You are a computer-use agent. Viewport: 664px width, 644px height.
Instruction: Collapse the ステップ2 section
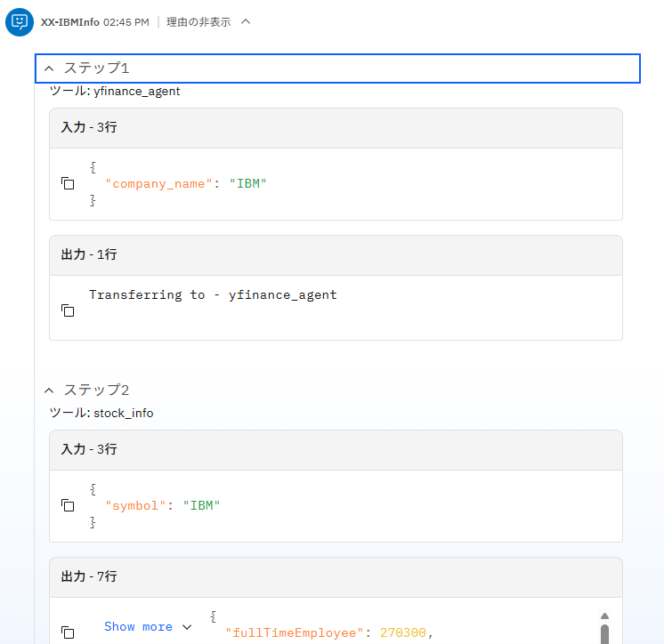pyautogui.click(x=49, y=390)
